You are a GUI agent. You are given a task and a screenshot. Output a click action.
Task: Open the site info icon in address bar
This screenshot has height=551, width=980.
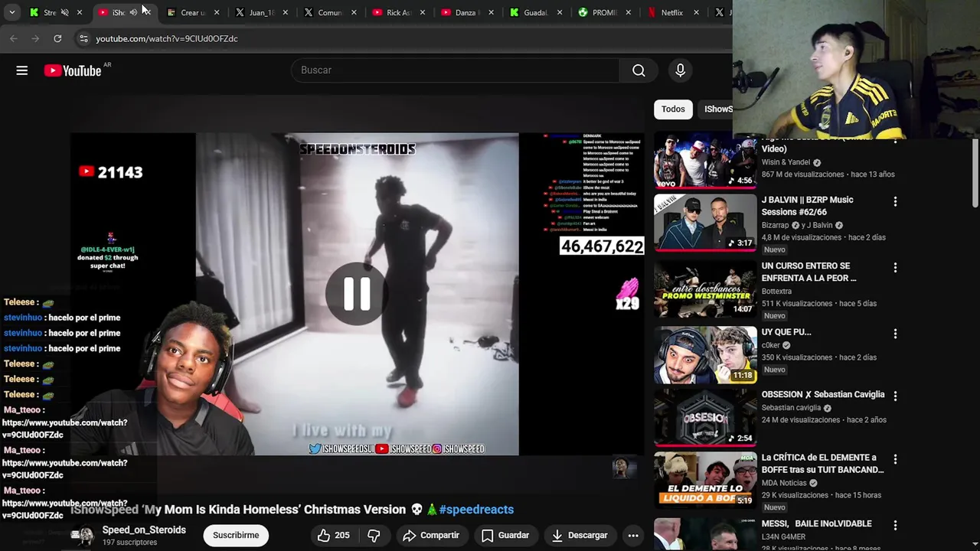tap(83, 38)
